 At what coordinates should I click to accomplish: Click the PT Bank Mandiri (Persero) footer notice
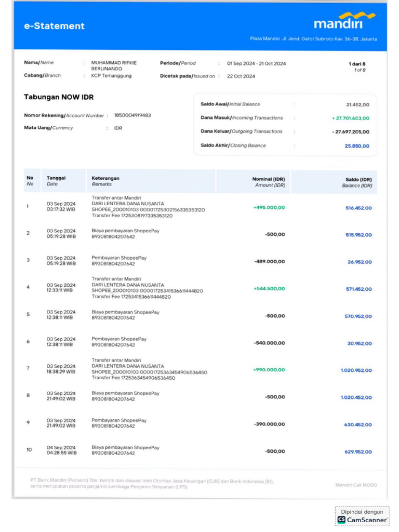click(152, 484)
